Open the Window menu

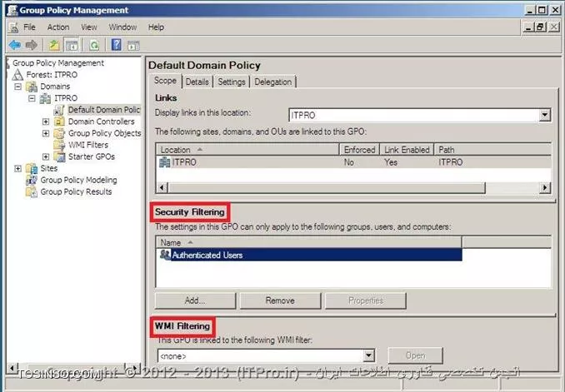tap(122, 27)
